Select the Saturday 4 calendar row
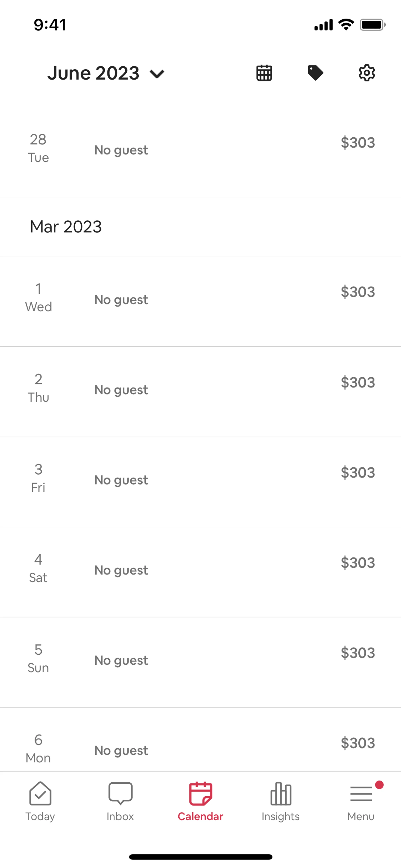 click(x=200, y=570)
